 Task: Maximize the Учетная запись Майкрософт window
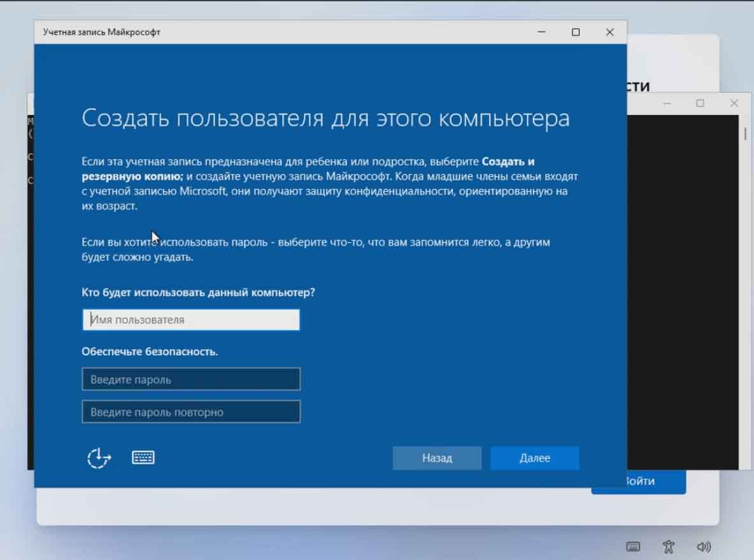click(x=576, y=32)
